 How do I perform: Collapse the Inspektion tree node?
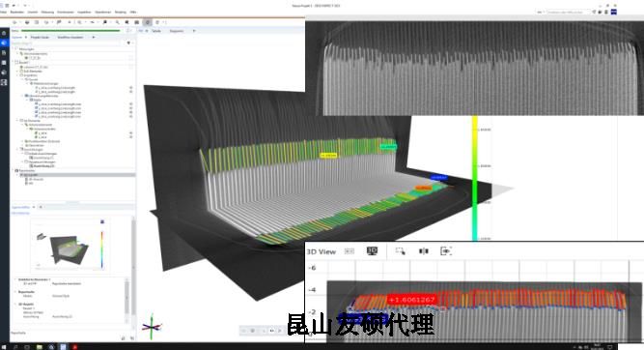click(18, 75)
